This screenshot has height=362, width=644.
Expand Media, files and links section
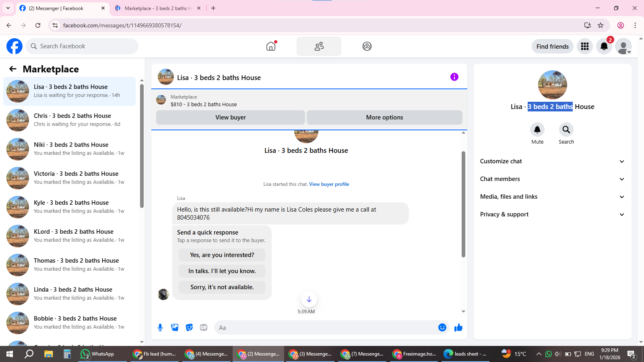pos(552,197)
